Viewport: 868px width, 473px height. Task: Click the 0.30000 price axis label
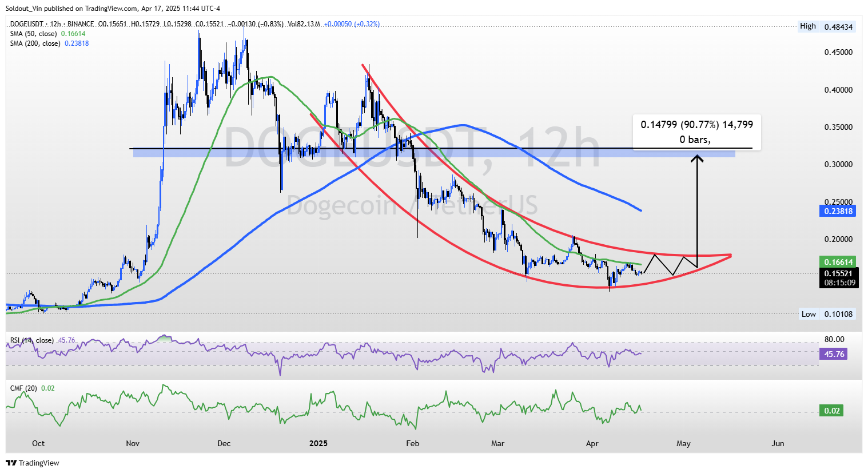[838, 164]
